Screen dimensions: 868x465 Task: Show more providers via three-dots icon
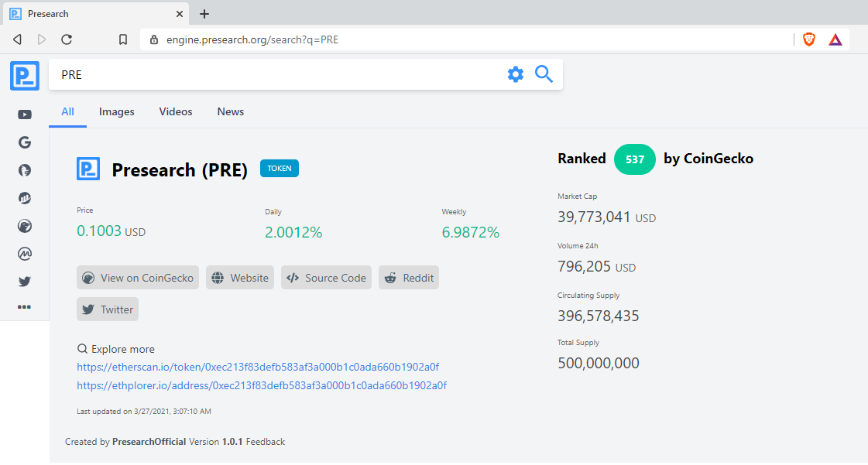click(x=24, y=307)
